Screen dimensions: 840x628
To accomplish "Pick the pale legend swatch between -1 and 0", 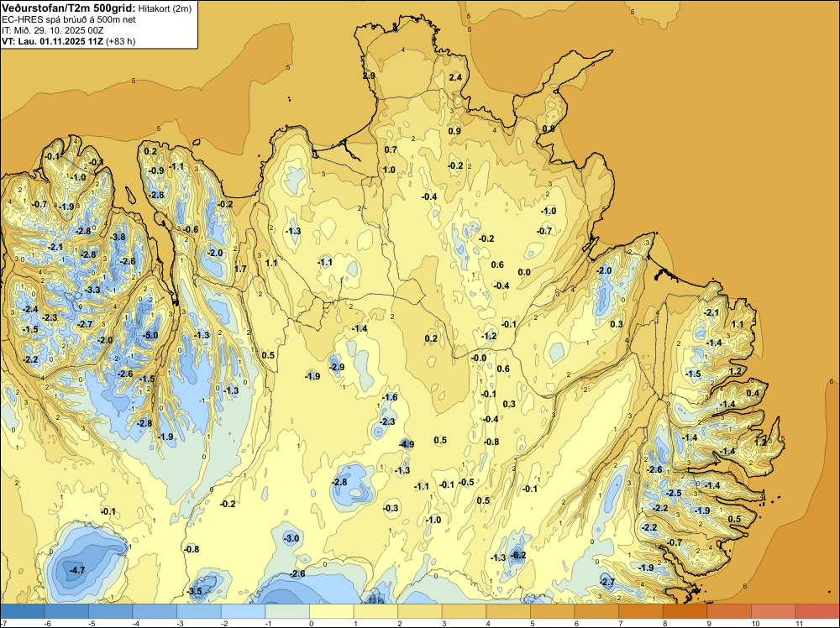I will [287, 611].
